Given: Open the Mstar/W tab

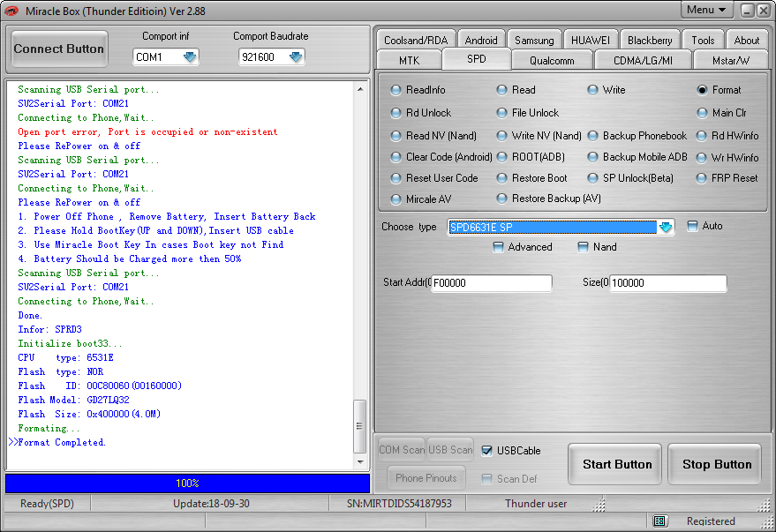Looking at the screenshot, I should 731,60.
